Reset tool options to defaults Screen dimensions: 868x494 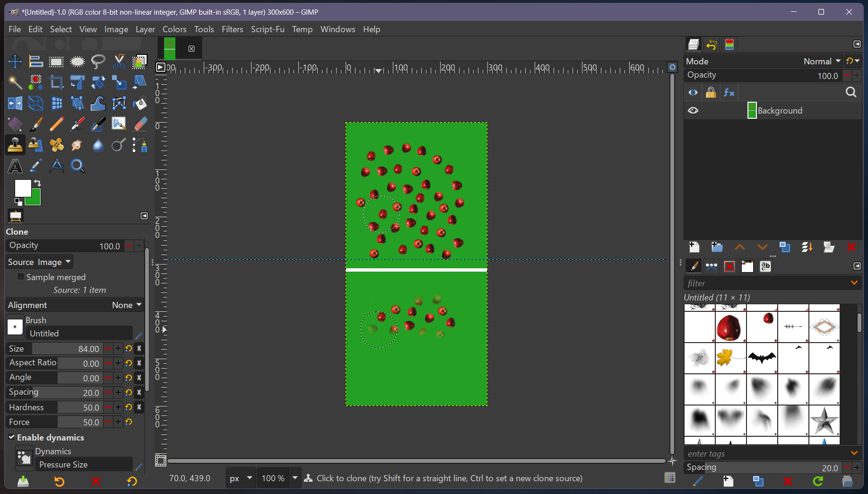tap(132, 482)
